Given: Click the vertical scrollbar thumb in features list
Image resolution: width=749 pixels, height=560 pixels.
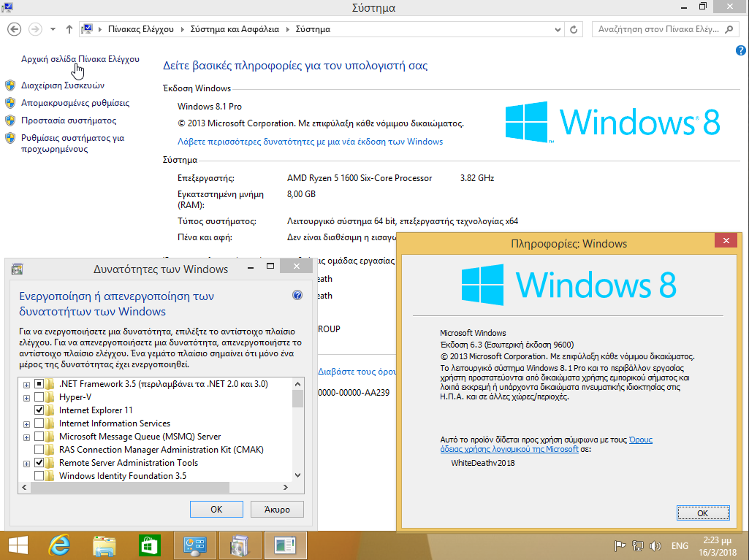Looking at the screenshot, I should pos(297,399).
